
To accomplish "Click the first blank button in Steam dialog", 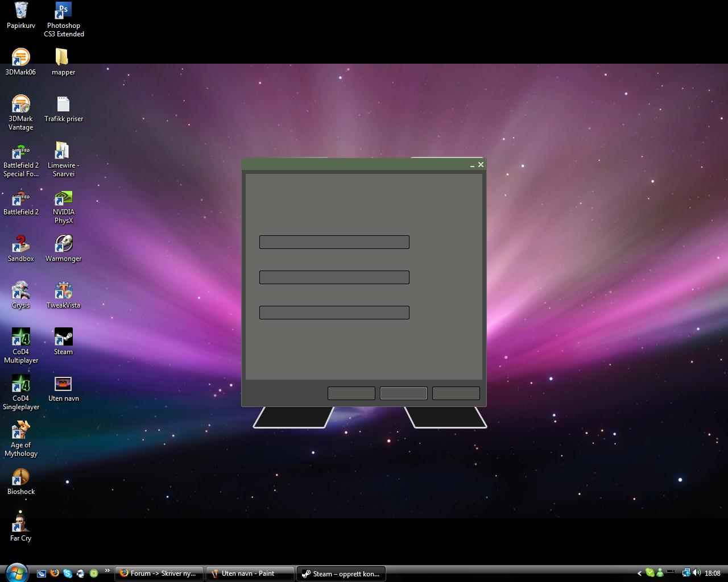I will pyautogui.click(x=351, y=393).
